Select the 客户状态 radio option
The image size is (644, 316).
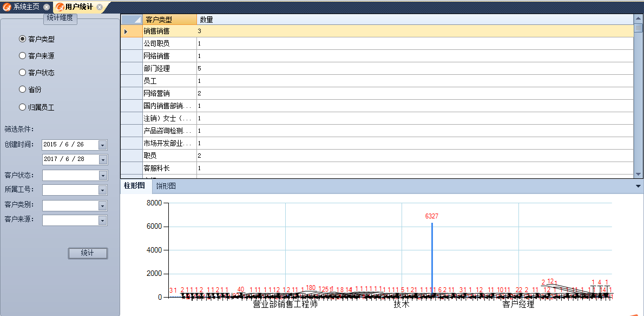pyautogui.click(x=23, y=73)
